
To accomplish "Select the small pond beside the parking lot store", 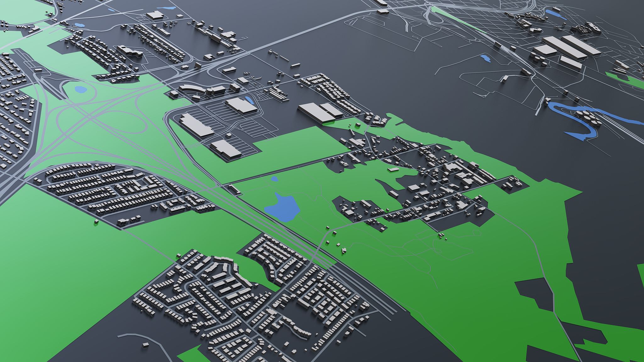I will (x=249, y=100).
